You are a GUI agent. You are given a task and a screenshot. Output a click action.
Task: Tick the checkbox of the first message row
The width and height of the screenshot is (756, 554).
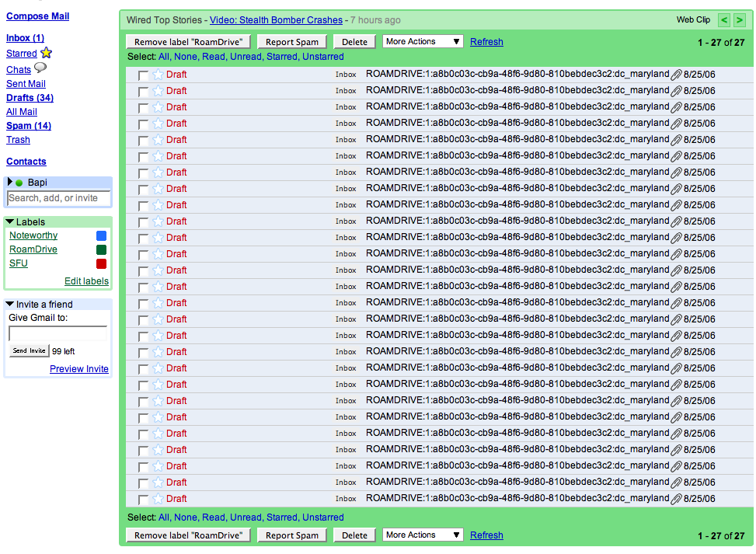click(143, 75)
